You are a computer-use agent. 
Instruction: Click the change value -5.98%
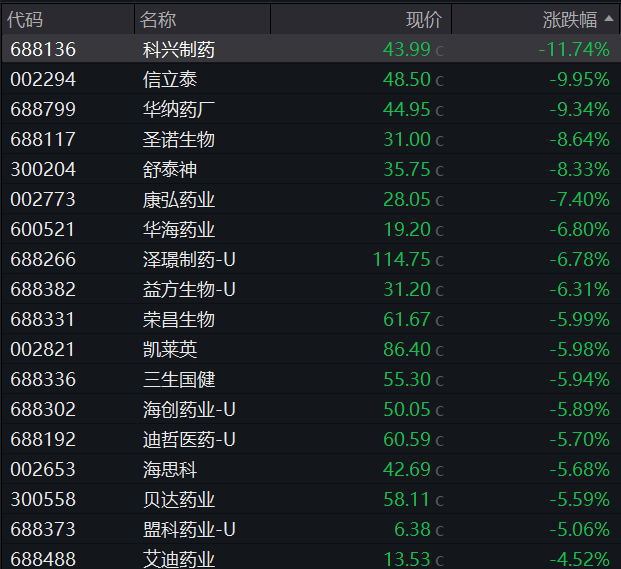579,350
